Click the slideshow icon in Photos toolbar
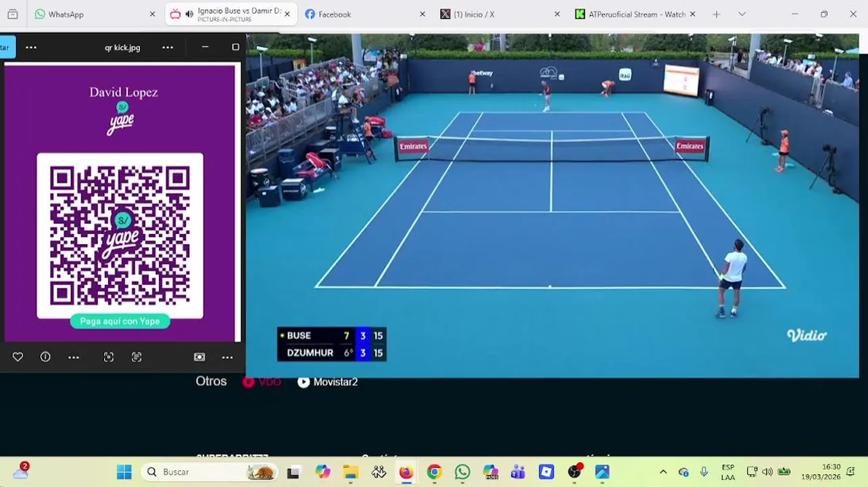 pos(199,357)
